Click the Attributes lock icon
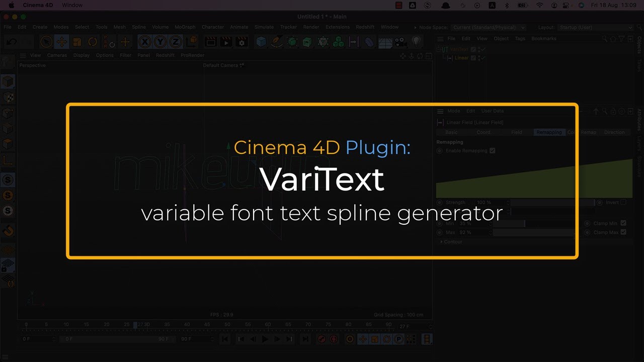Image resolution: width=644 pixels, height=362 pixels. [x=614, y=112]
